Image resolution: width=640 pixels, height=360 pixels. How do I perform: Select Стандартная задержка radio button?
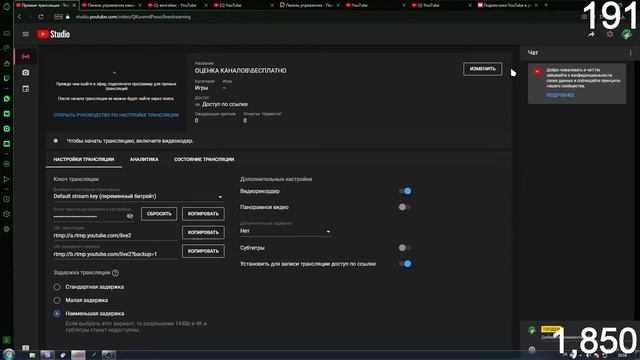point(57,287)
